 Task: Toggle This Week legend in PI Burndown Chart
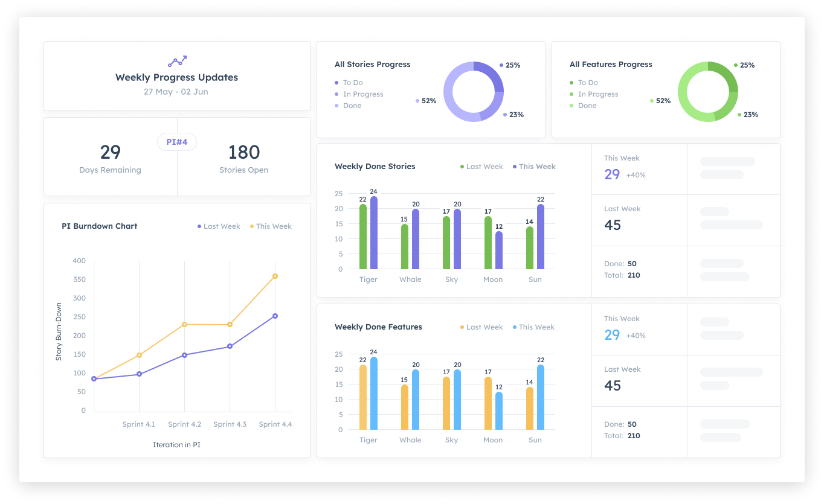[271, 226]
